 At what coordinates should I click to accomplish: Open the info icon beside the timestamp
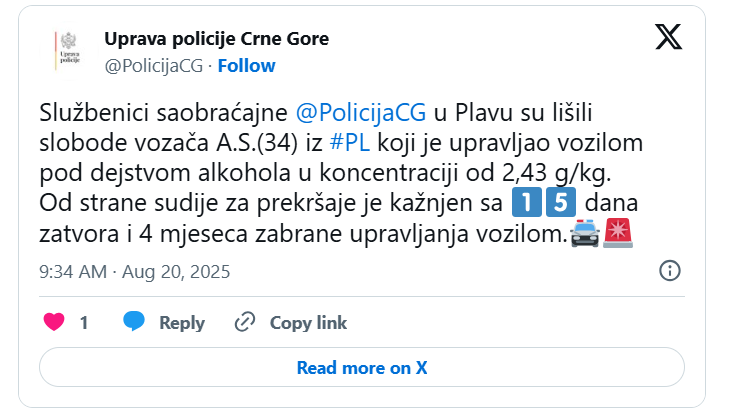670,271
